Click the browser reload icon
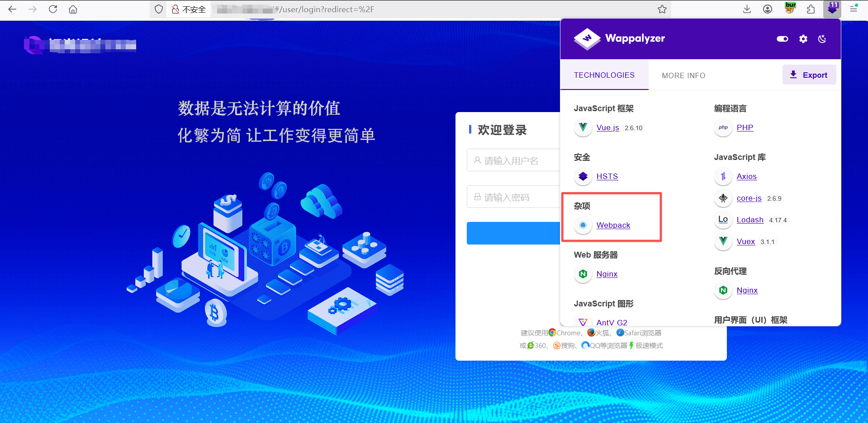The image size is (868, 423). (x=53, y=9)
